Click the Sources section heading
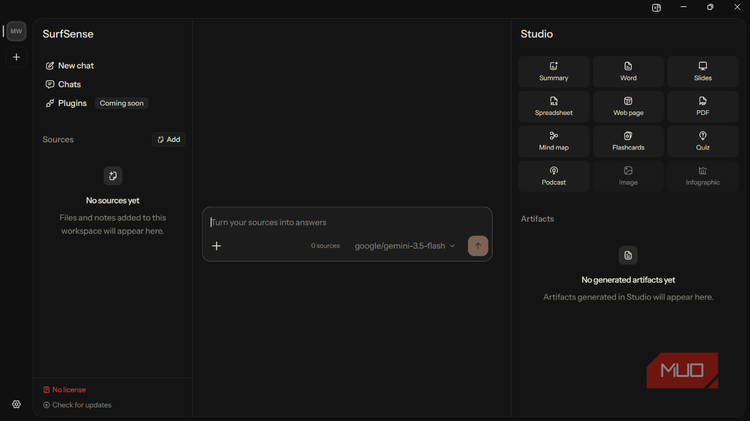Viewport: 750px width, 421px height. point(58,139)
